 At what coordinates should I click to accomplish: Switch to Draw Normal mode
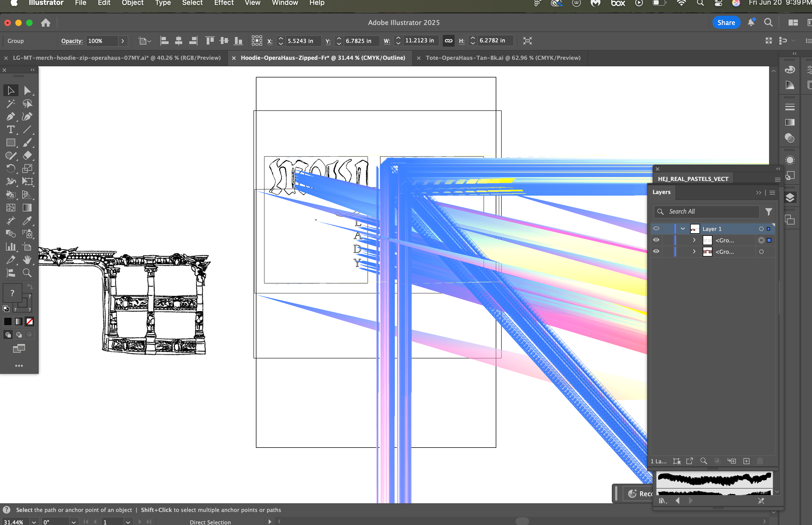(8, 335)
